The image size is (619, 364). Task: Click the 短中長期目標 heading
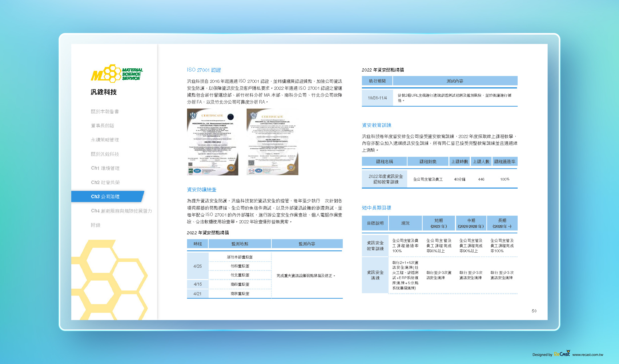tap(376, 208)
